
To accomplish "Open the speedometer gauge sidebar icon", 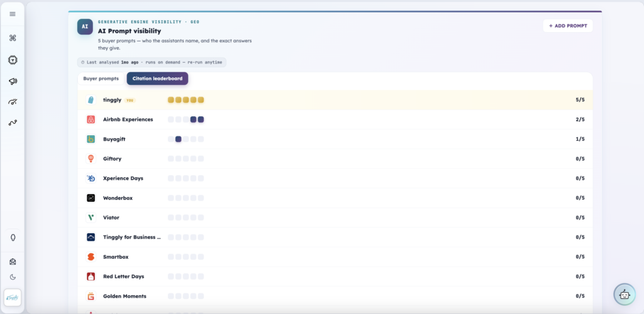I will coord(13,102).
